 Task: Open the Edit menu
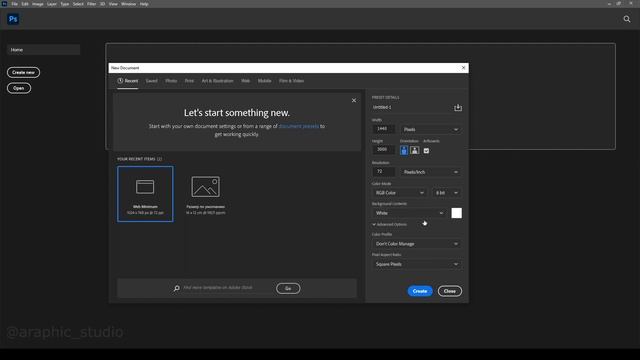25,4
